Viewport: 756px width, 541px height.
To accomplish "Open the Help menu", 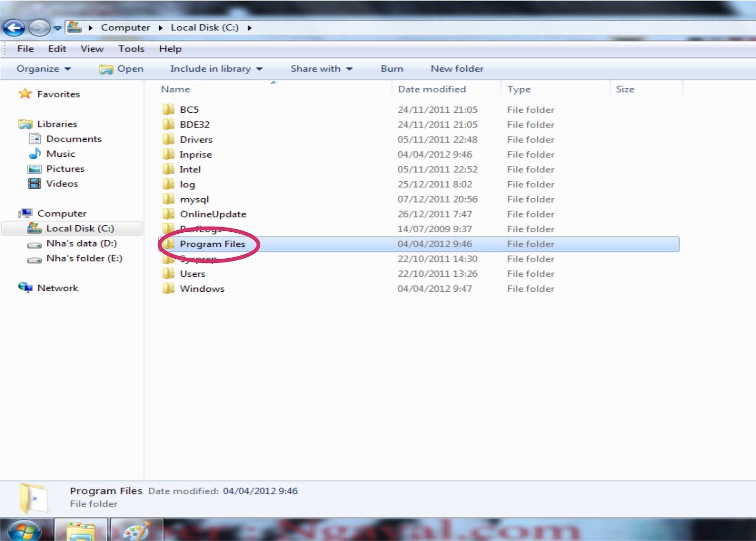I will tap(170, 49).
